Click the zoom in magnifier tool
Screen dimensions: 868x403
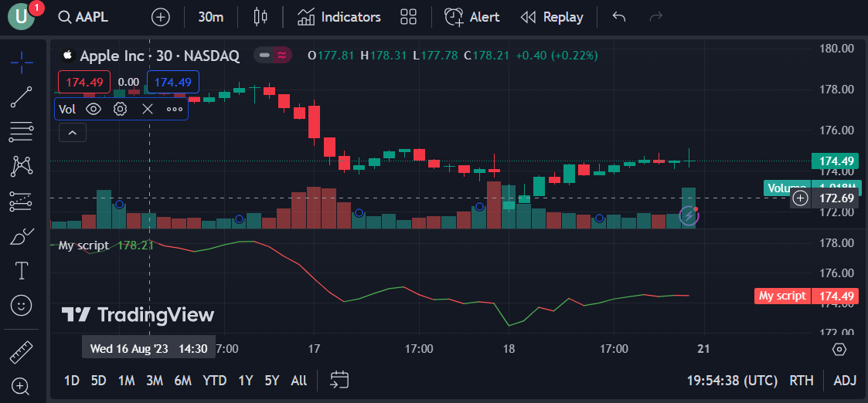(x=20, y=386)
